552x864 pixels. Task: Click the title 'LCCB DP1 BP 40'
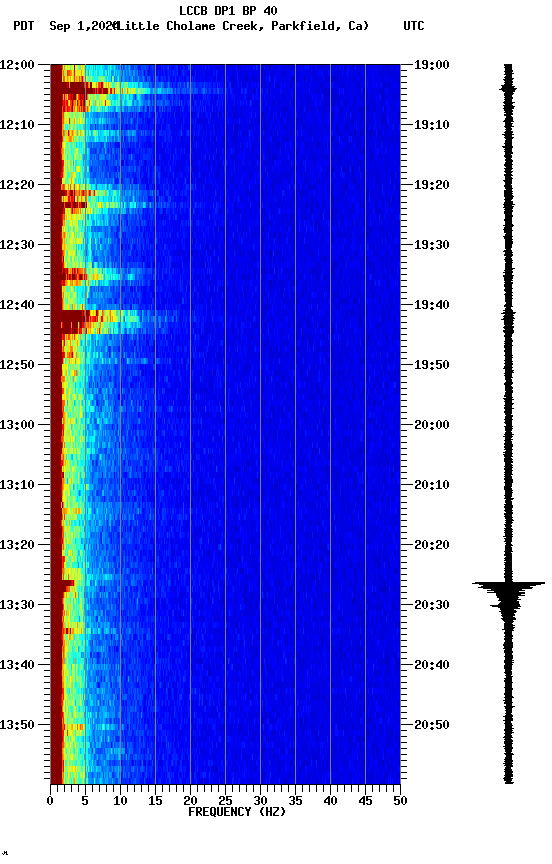tap(228, 10)
